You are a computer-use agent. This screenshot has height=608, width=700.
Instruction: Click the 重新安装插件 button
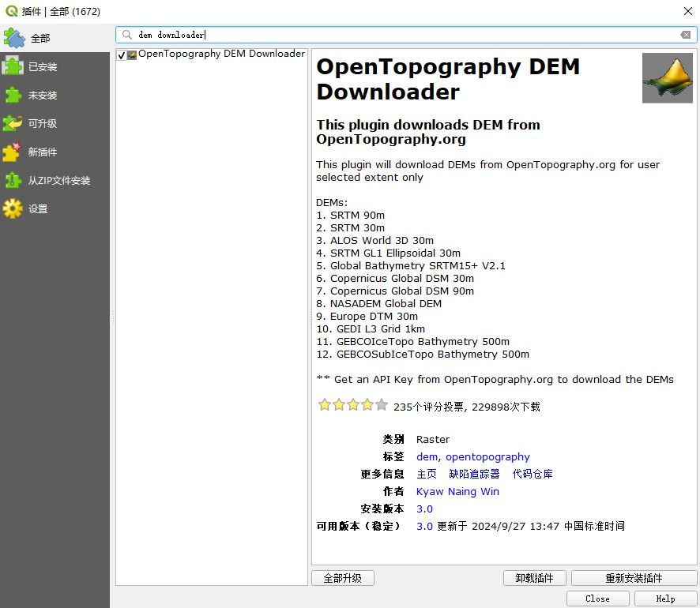tap(634, 578)
